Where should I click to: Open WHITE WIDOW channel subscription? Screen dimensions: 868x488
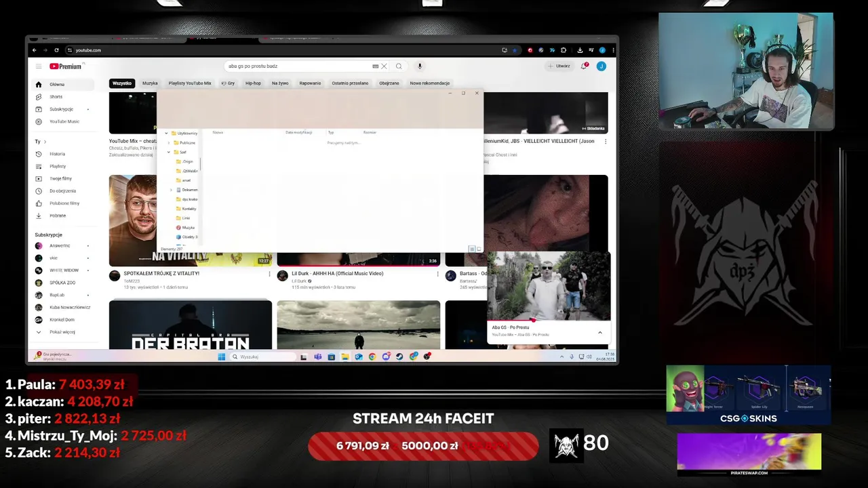62,270
